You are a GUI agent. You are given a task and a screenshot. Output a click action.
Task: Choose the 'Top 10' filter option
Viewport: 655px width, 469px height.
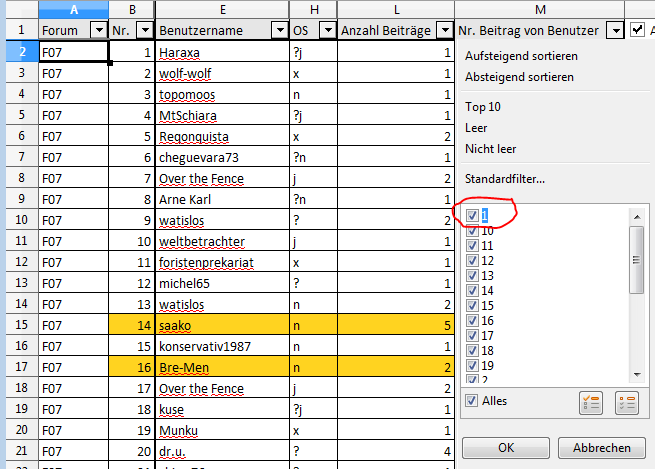tap(483, 107)
